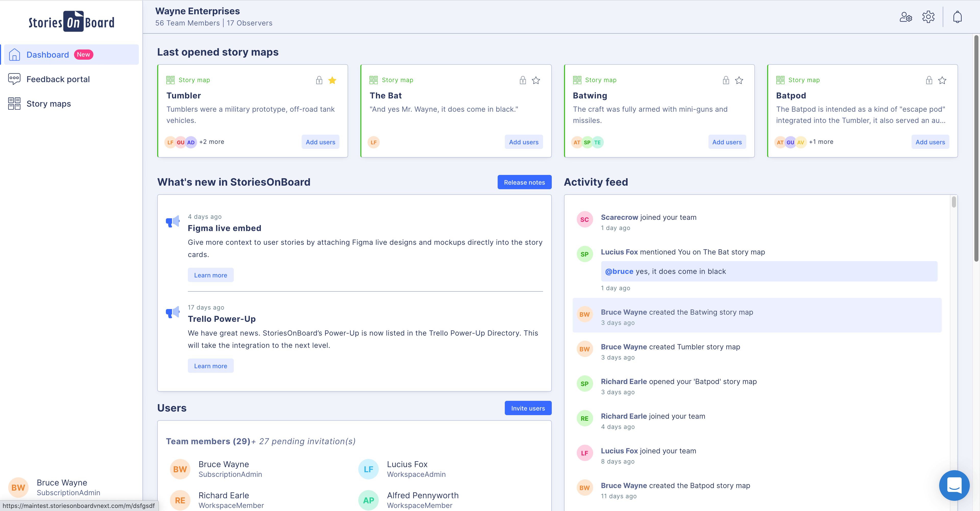Open the Feedback portal section
980x511 pixels.
(58, 79)
